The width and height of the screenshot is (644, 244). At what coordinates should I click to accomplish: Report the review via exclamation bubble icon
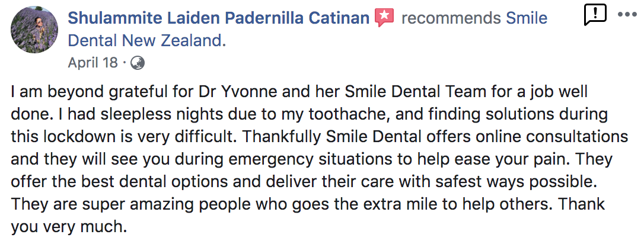(595, 14)
